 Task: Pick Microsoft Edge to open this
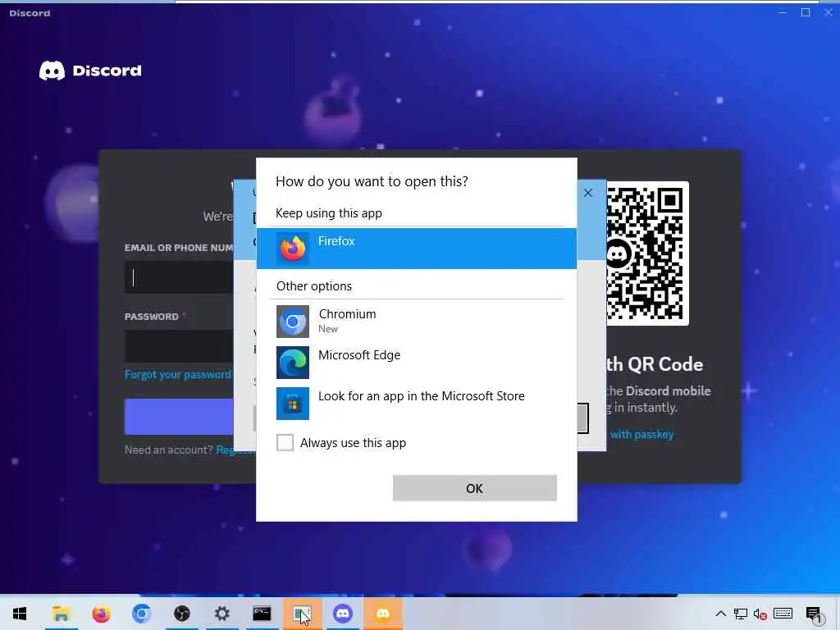click(416, 362)
